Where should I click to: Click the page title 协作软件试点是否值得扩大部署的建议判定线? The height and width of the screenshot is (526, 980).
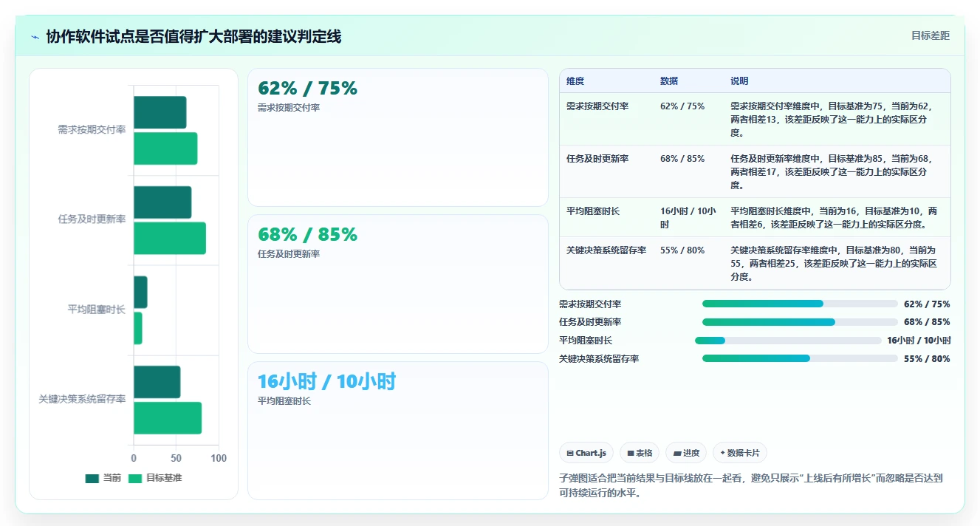[x=193, y=37]
